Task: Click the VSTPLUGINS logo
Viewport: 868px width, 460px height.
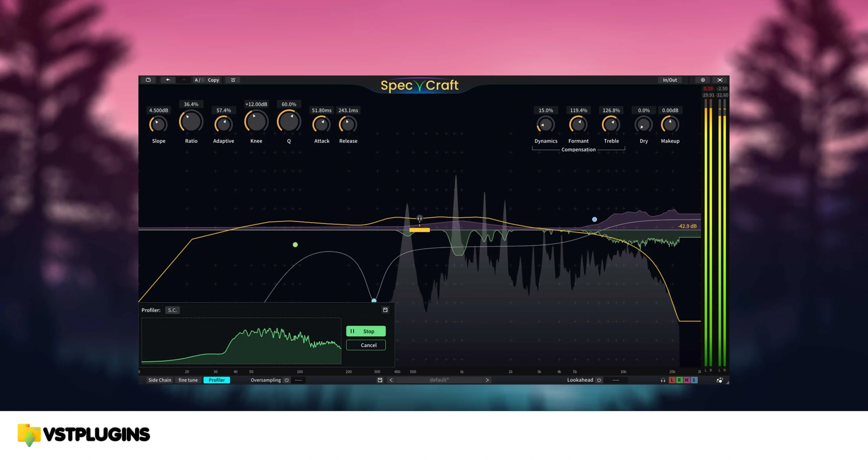Action: (x=84, y=435)
